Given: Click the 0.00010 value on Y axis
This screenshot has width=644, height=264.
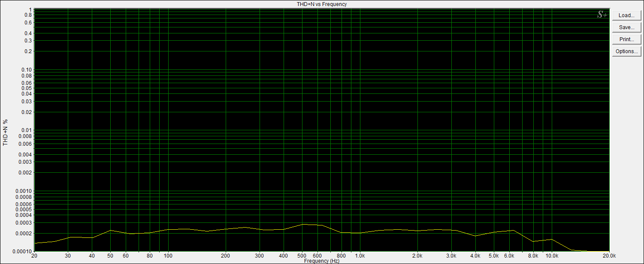Looking at the screenshot, I should [23, 251].
